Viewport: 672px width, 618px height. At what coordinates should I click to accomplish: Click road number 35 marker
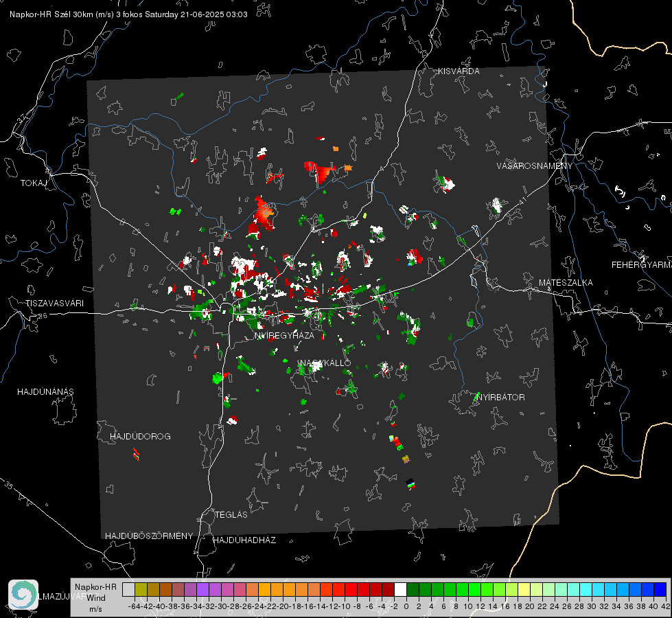pos(9,486)
